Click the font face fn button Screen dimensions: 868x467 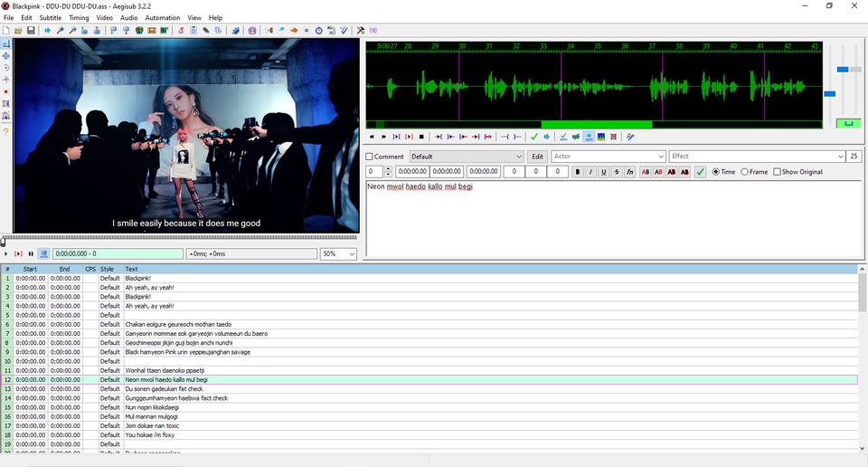(629, 172)
